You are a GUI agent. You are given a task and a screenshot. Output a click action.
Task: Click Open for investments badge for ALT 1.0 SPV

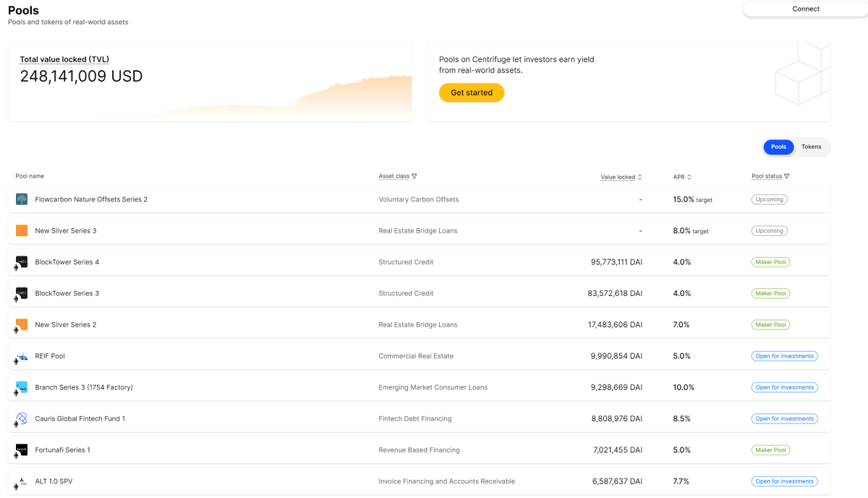pyautogui.click(x=785, y=481)
